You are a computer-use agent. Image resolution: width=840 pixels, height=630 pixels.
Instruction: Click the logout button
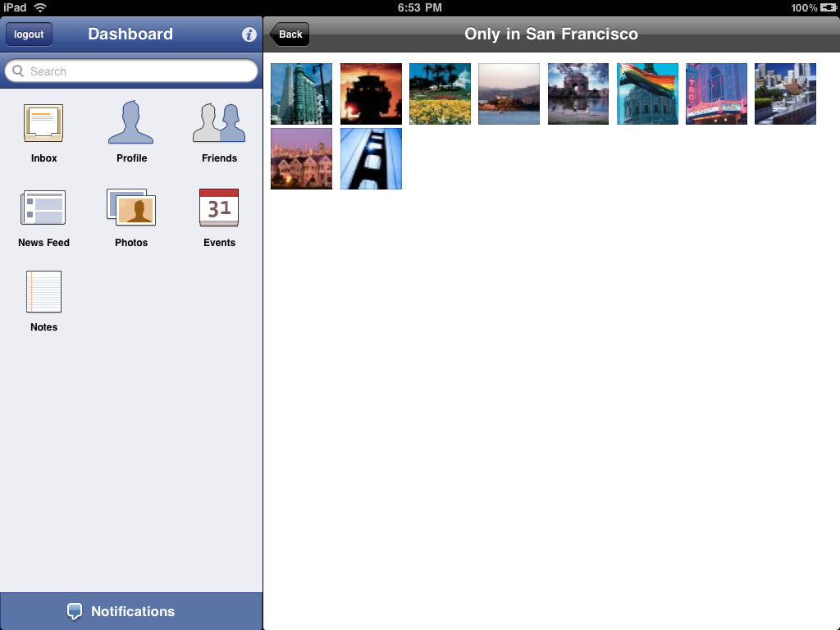29,34
